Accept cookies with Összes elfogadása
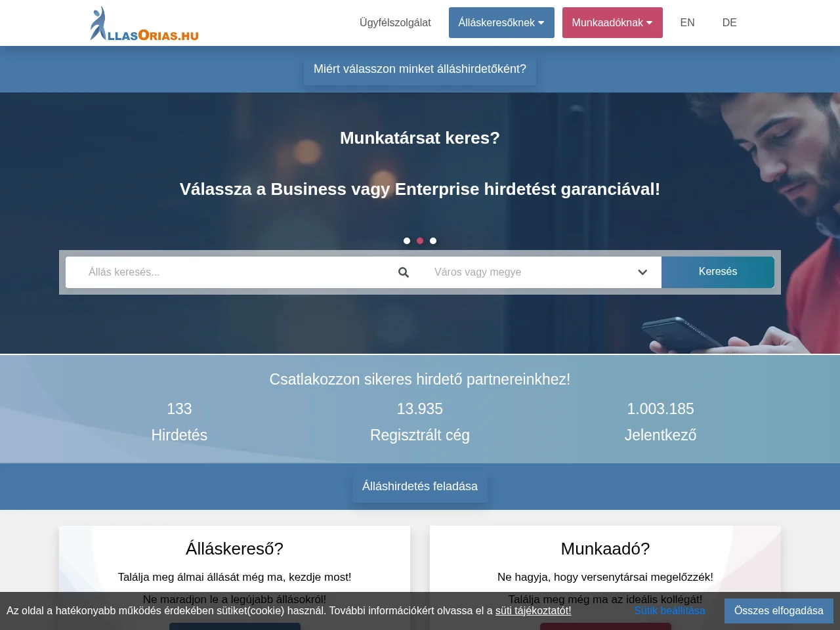This screenshot has width=840, height=630. 778,611
